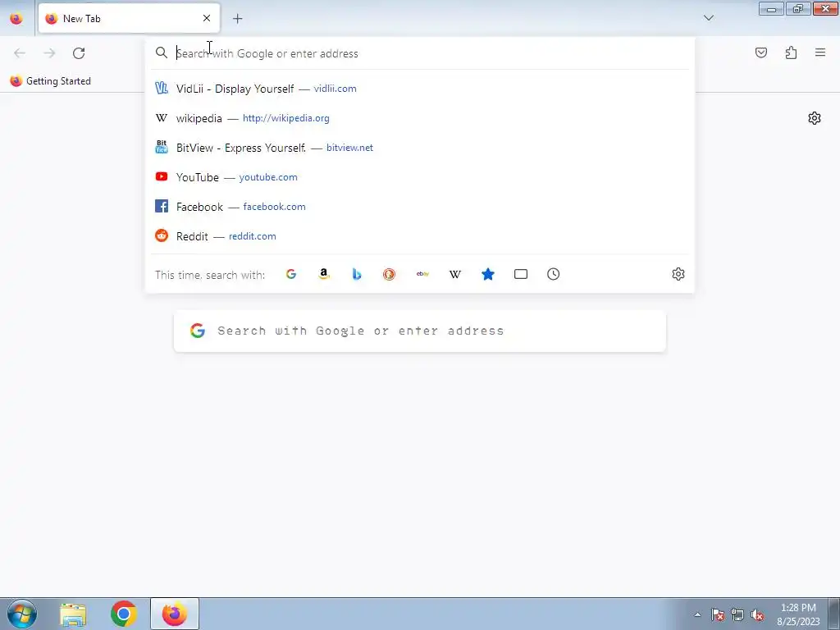Choose the Facebook suggestion row

coord(420,206)
